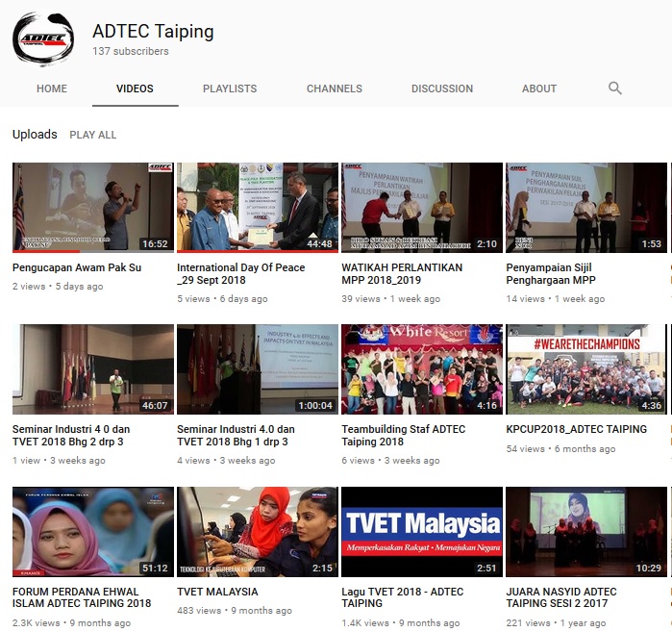Click the Uploads heading
The width and height of the screenshot is (672, 632).
pyautogui.click(x=35, y=135)
